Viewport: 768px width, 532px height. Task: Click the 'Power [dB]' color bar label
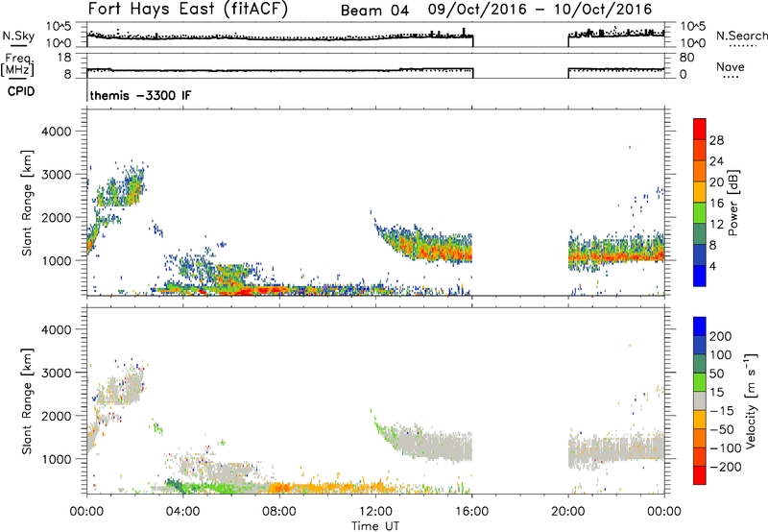coord(732,203)
